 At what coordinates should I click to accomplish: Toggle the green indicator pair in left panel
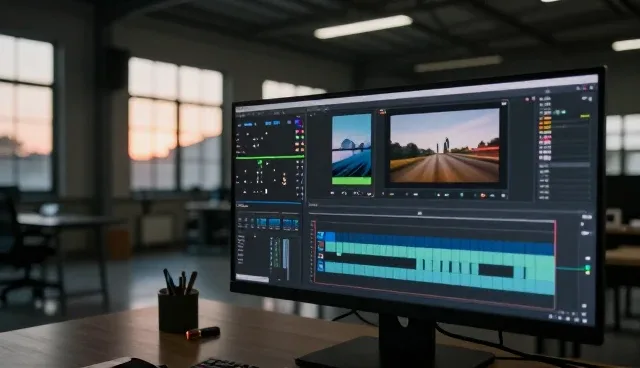click(300, 137)
